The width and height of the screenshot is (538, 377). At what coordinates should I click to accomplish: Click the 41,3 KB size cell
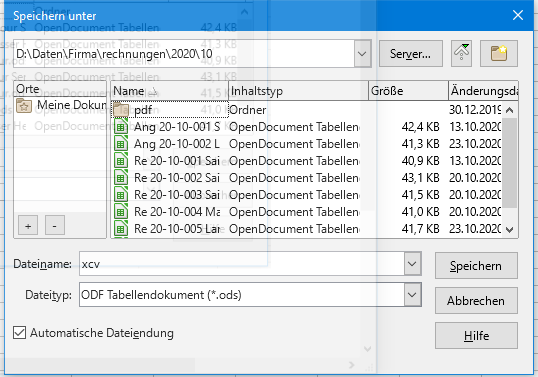(420, 144)
